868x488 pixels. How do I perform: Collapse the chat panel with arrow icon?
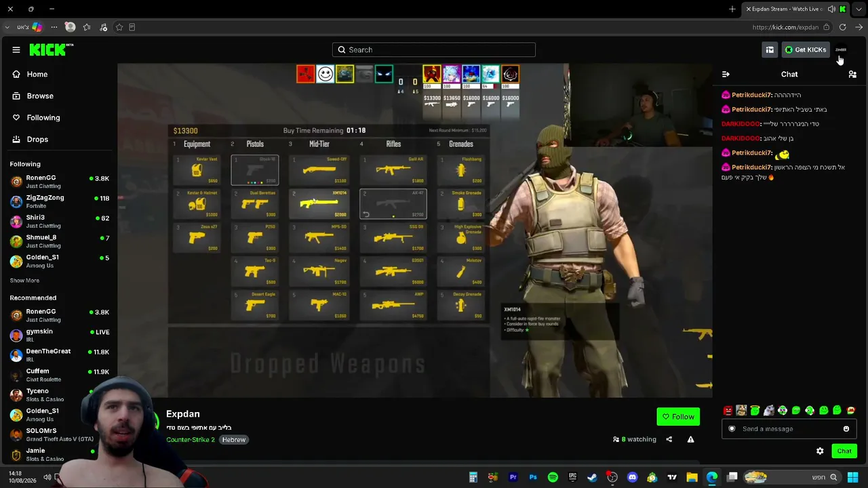(726, 74)
